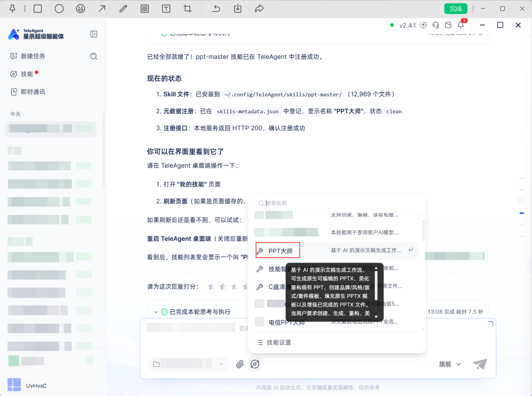
Task: Select the crop tool
Action: click(x=188, y=8)
